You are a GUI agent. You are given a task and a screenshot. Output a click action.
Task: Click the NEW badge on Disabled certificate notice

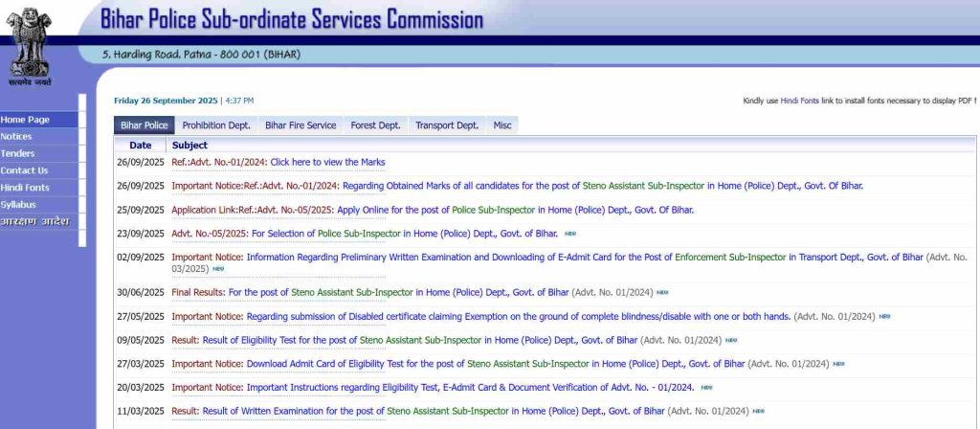pyautogui.click(x=884, y=316)
